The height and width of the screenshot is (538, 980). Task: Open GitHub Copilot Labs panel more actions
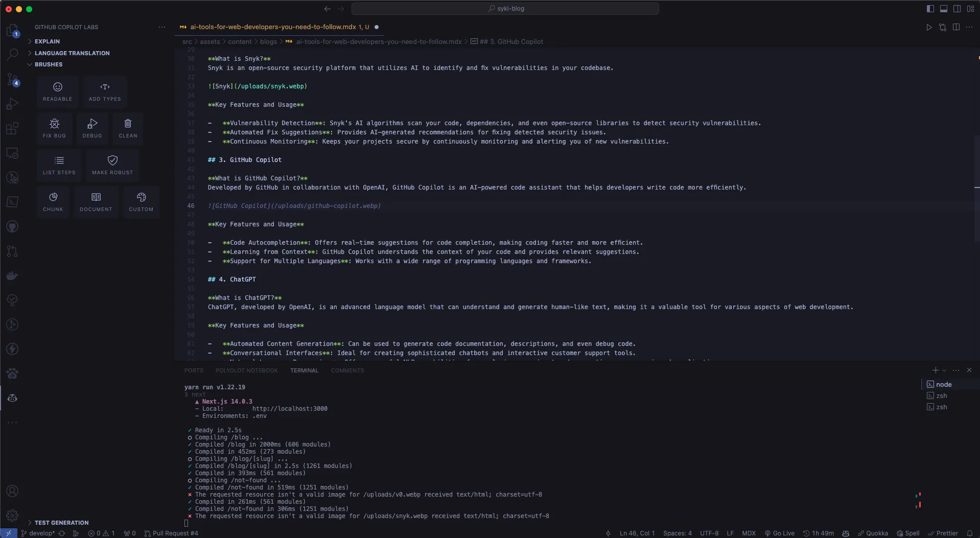pos(162,27)
